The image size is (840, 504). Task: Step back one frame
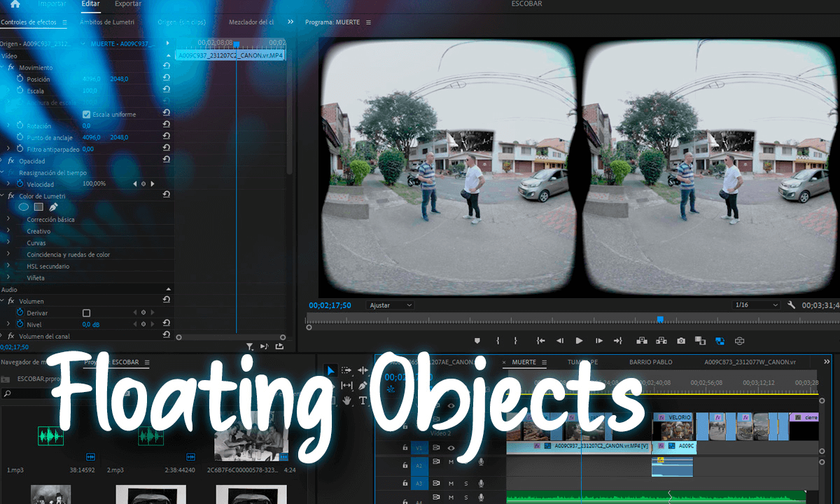559,341
